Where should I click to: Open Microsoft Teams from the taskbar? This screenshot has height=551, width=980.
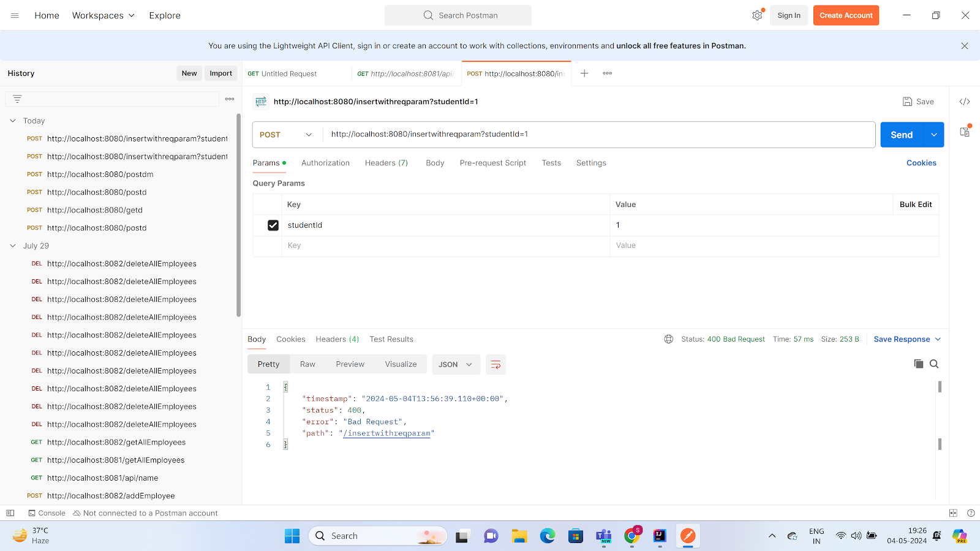[x=604, y=536]
